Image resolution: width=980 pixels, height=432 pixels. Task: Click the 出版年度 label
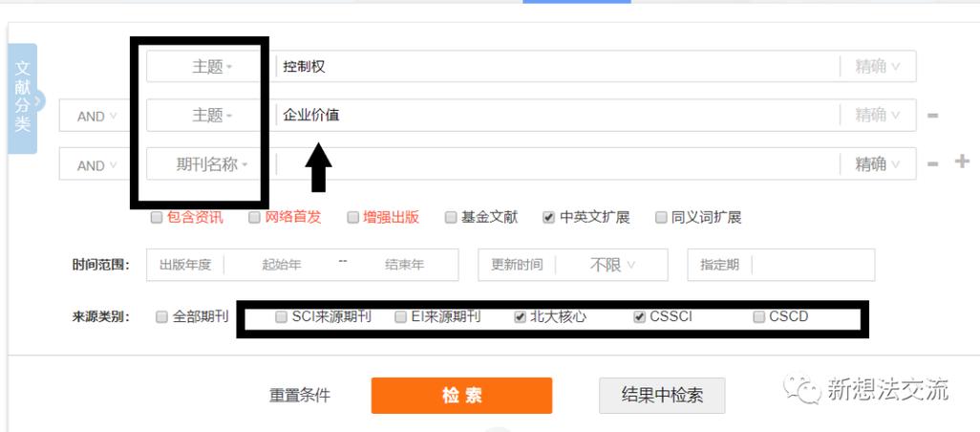point(185,265)
